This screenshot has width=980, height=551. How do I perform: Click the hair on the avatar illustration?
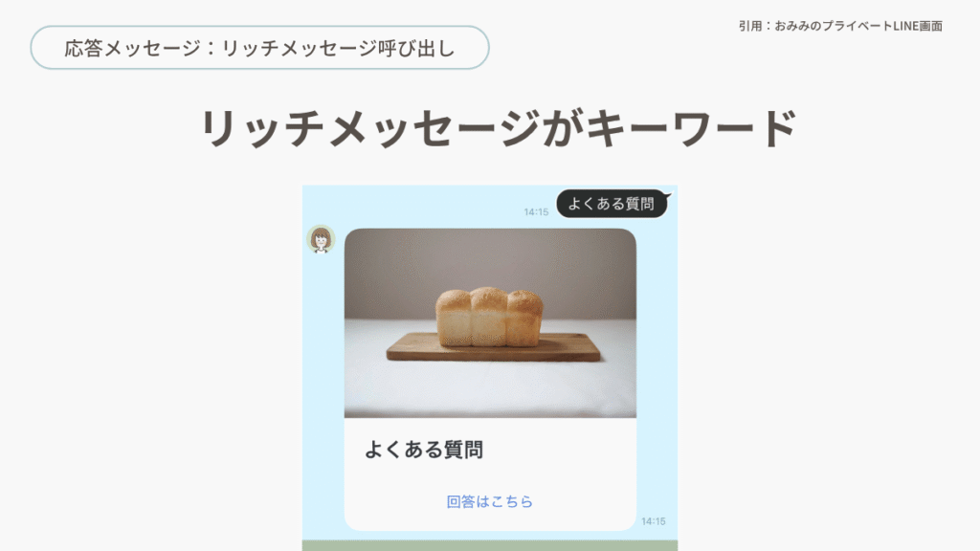[321, 233]
